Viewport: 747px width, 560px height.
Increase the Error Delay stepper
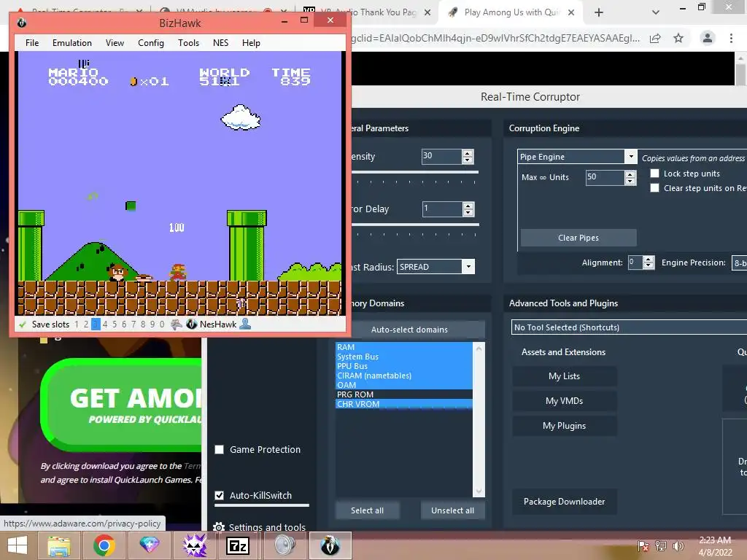pos(468,206)
